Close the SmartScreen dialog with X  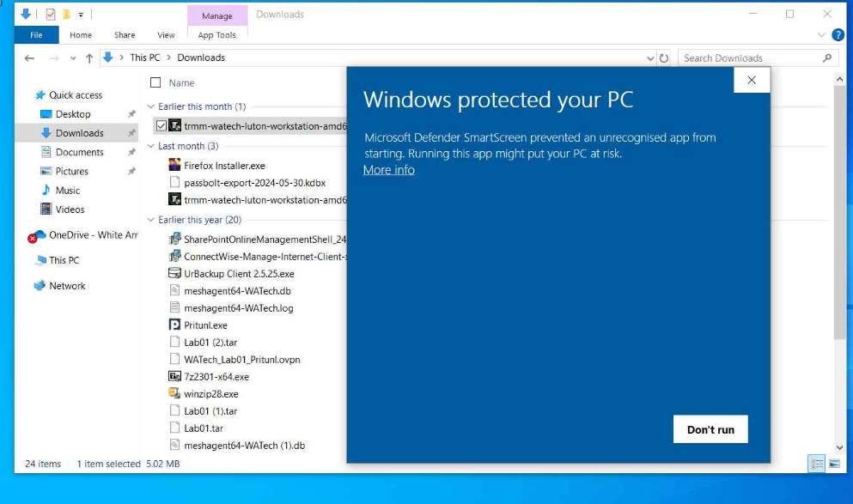coord(752,80)
